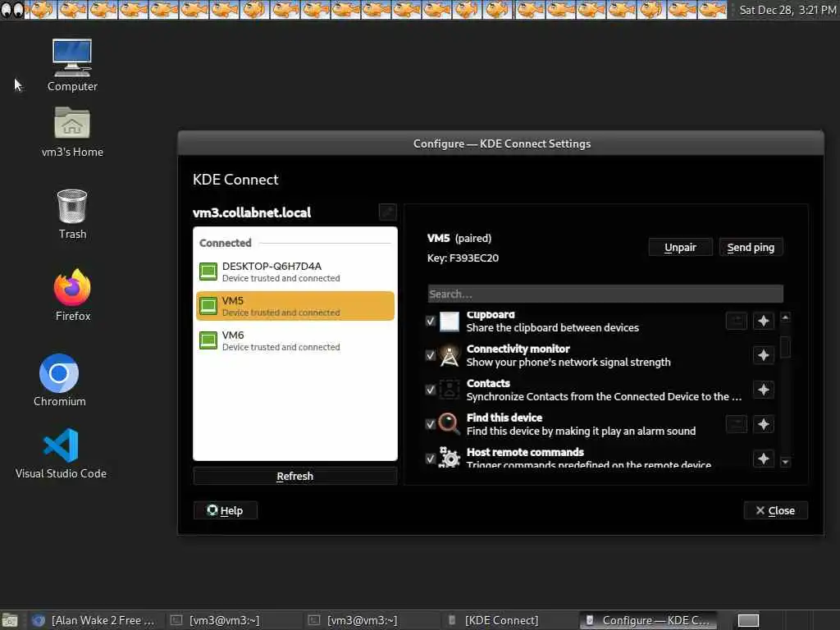Open the Computer desktop icon
This screenshot has height=630, width=840.
click(x=72, y=65)
